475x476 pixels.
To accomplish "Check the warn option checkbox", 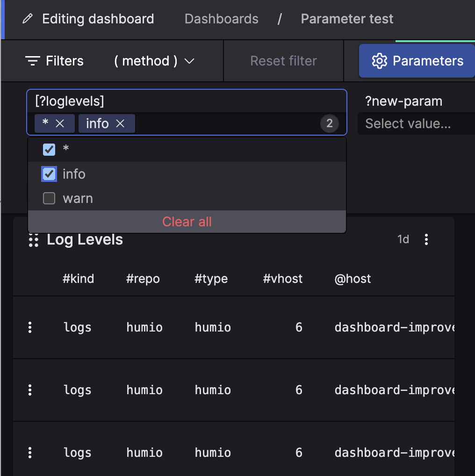I will coord(49,199).
